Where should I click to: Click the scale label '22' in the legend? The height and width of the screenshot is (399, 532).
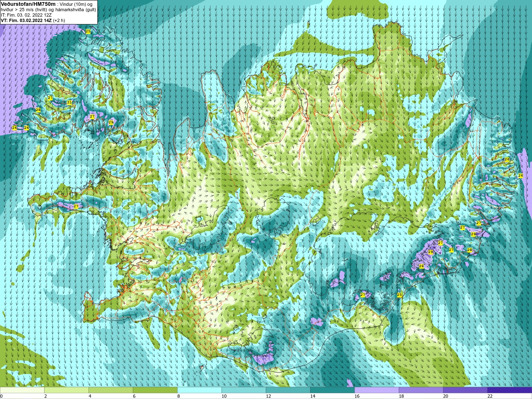click(490, 396)
